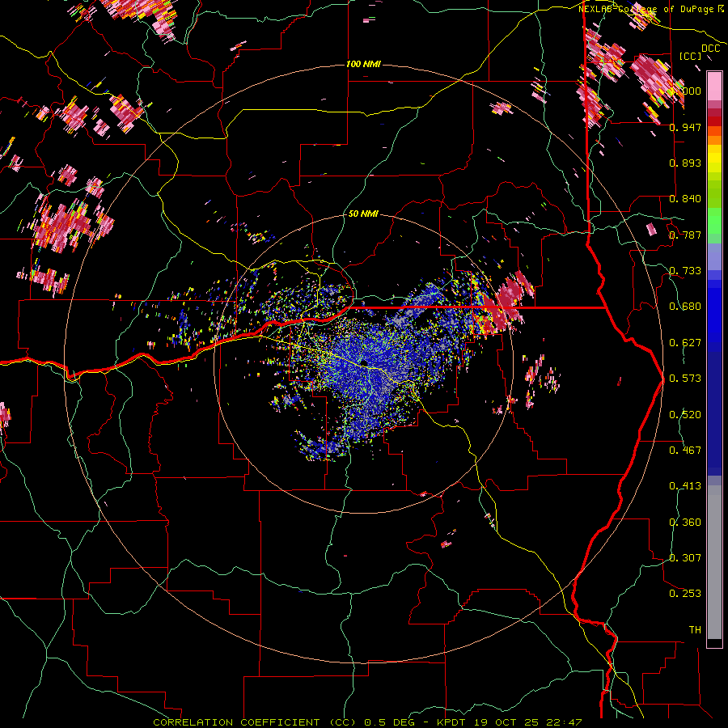Pick the gray lower color bar segment

click(714, 562)
